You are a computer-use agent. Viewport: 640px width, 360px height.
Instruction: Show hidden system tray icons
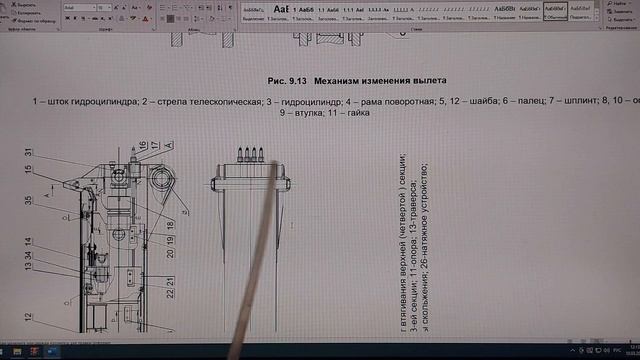(x=572, y=350)
